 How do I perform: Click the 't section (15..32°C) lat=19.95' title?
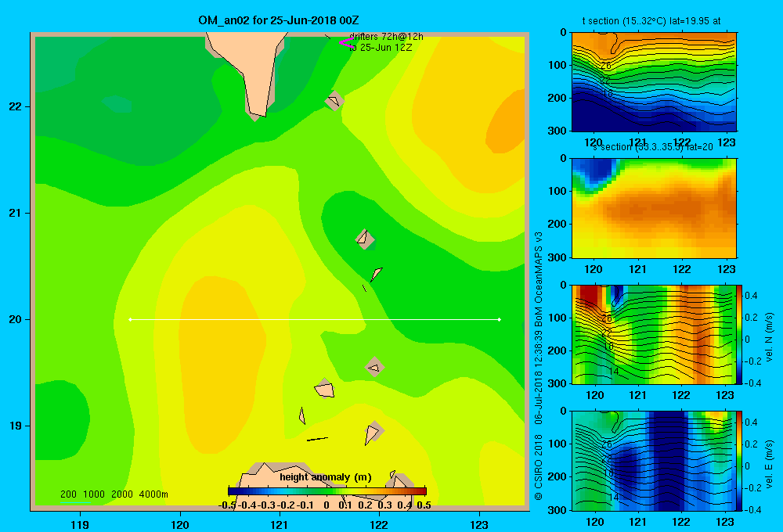pos(651,21)
